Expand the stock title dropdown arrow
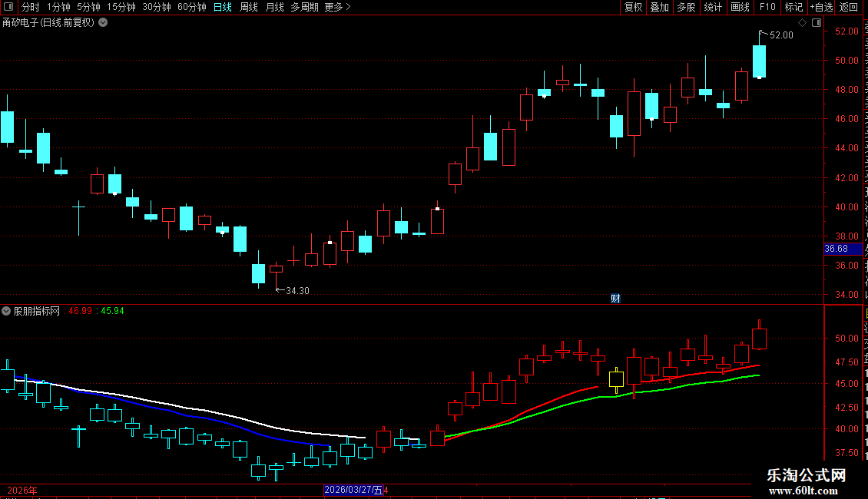This screenshot has width=868, height=499. pyautogui.click(x=103, y=23)
